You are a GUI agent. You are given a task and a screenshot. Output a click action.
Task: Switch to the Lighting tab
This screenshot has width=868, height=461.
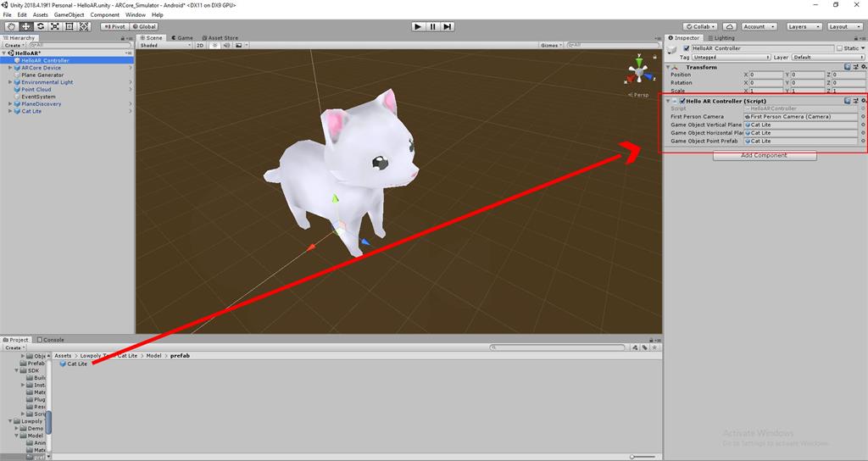click(721, 37)
